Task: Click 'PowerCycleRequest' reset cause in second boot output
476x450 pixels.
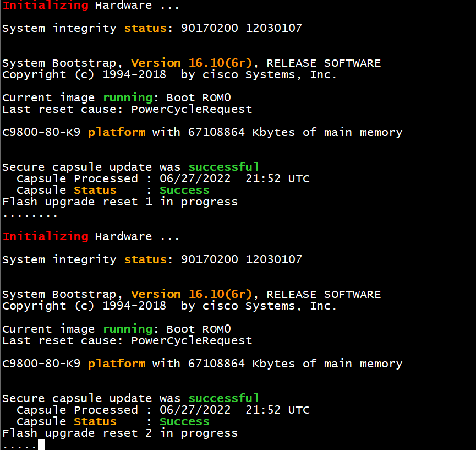Action: coord(192,340)
